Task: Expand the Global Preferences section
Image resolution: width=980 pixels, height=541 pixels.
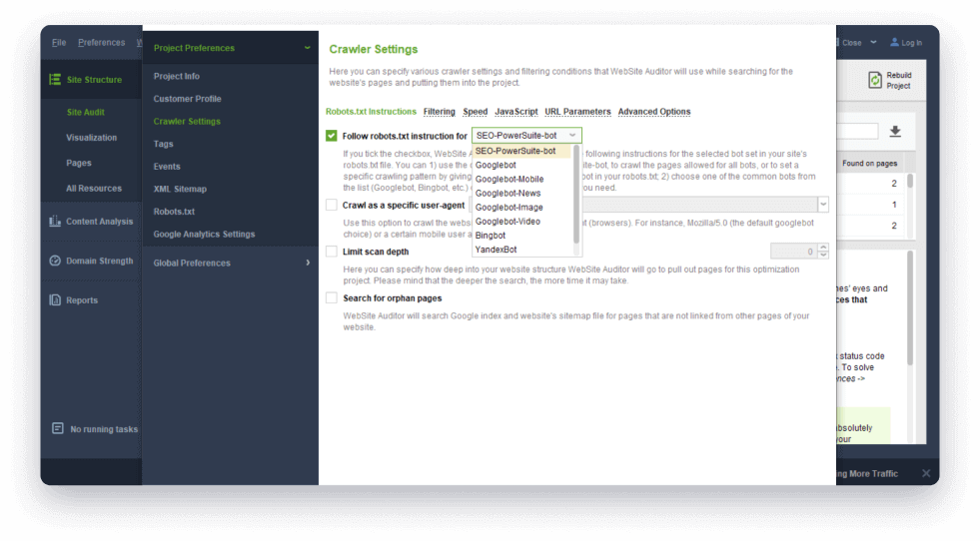Action: (x=308, y=263)
